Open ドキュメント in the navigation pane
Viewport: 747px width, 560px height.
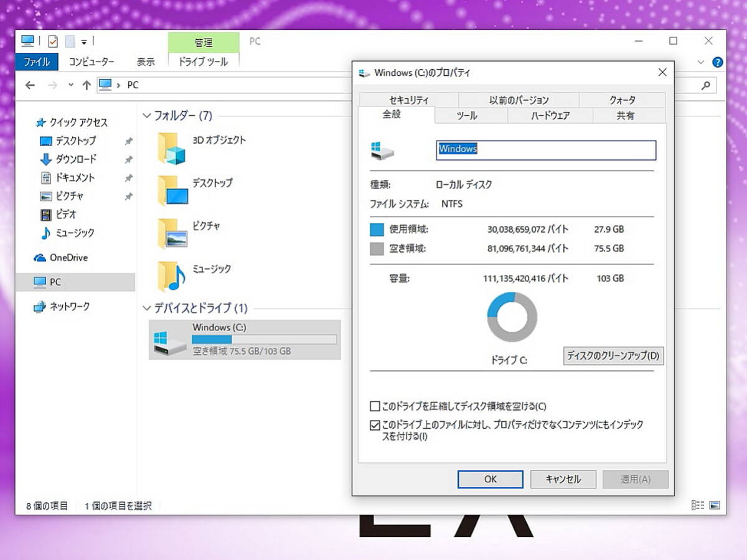(68, 177)
